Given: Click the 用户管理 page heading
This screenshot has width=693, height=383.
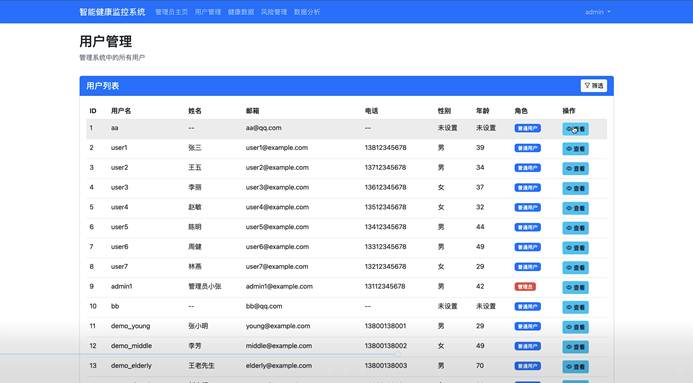Looking at the screenshot, I should [x=106, y=42].
